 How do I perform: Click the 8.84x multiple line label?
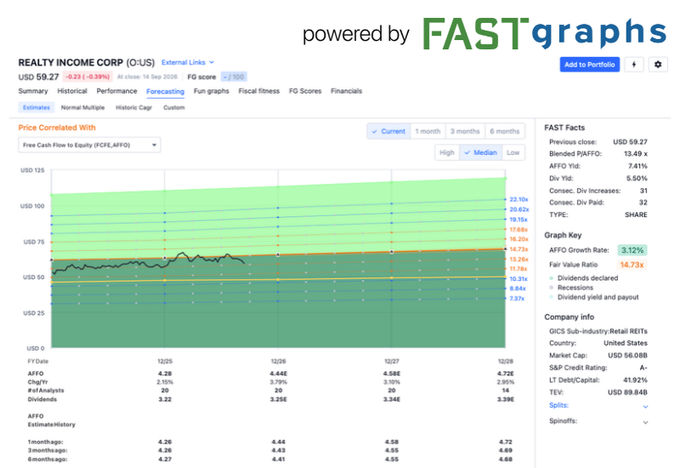coord(517,288)
